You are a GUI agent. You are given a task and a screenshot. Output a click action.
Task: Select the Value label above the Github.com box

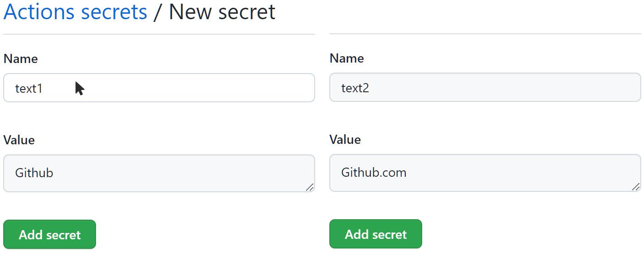[345, 139]
